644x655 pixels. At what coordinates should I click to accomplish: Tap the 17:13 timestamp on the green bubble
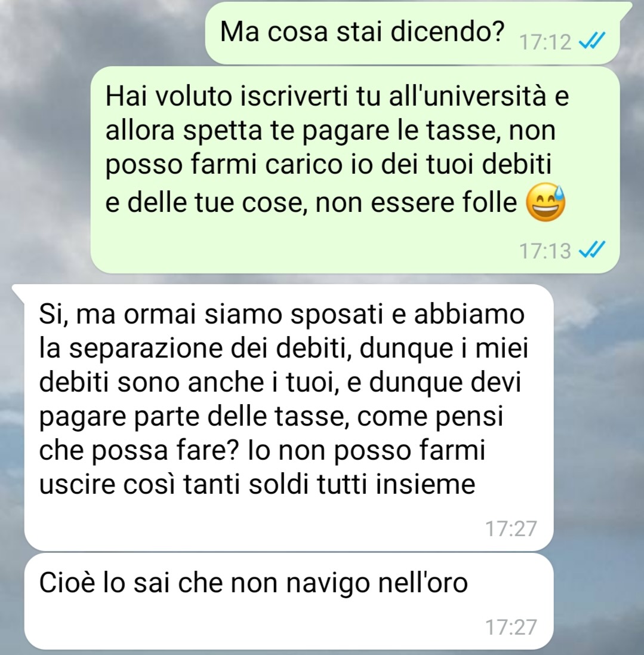click(x=544, y=251)
